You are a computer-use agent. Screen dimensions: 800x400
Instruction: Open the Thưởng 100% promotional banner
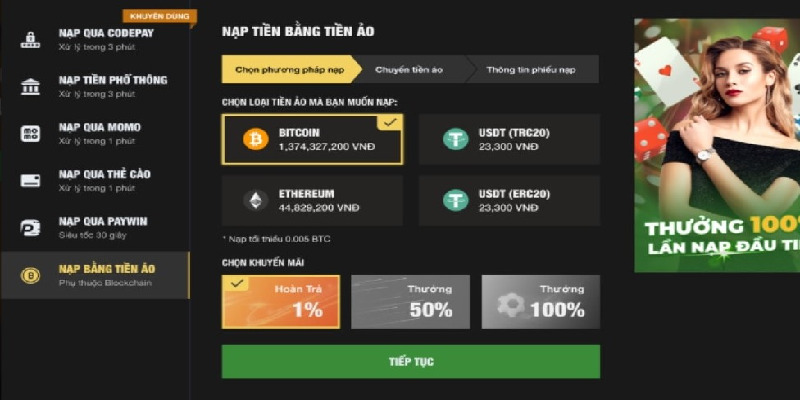pos(716,145)
